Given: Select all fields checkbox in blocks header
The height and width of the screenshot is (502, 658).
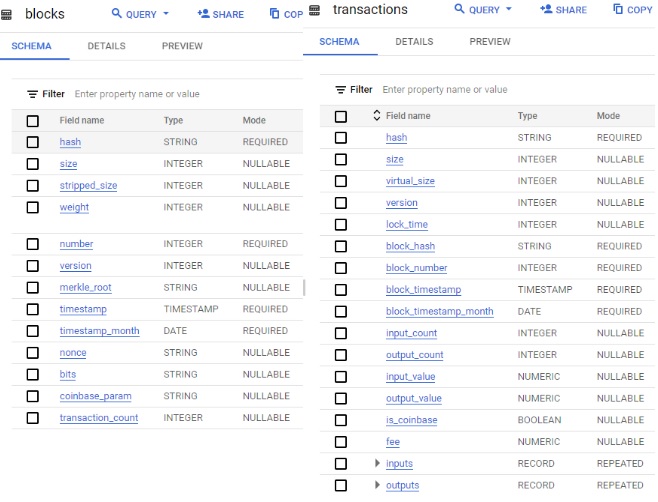Looking at the screenshot, I should (x=33, y=121).
